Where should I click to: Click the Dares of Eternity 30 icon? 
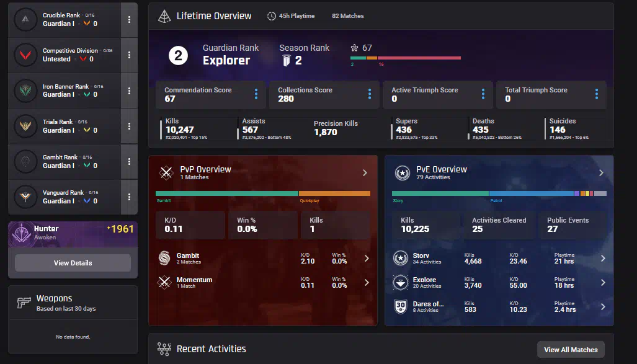point(401,306)
